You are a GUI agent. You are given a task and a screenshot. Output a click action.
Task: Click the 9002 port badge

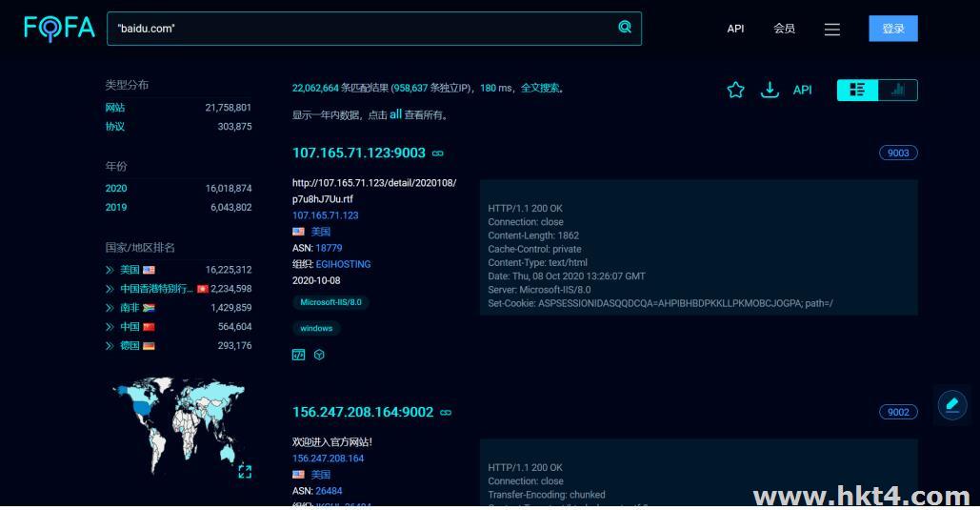(898, 412)
